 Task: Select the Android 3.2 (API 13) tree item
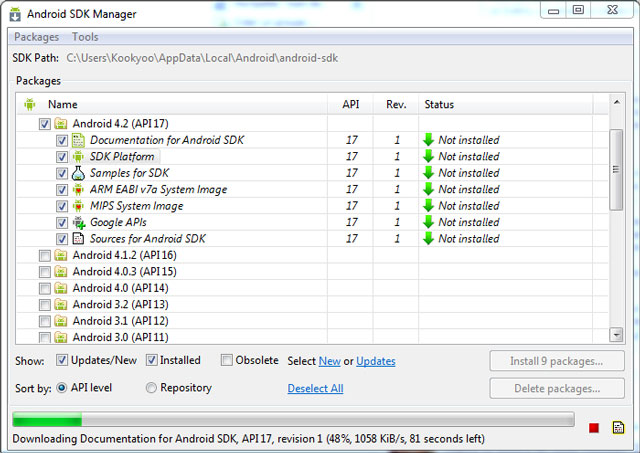pyautogui.click(x=120, y=304)
